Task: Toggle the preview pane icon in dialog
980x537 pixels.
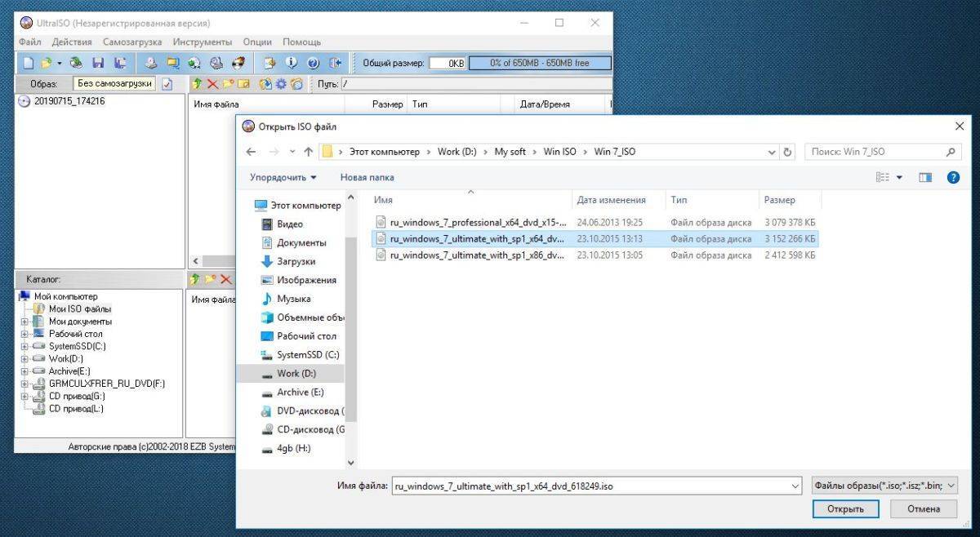Action: click(x=925, y=177)
